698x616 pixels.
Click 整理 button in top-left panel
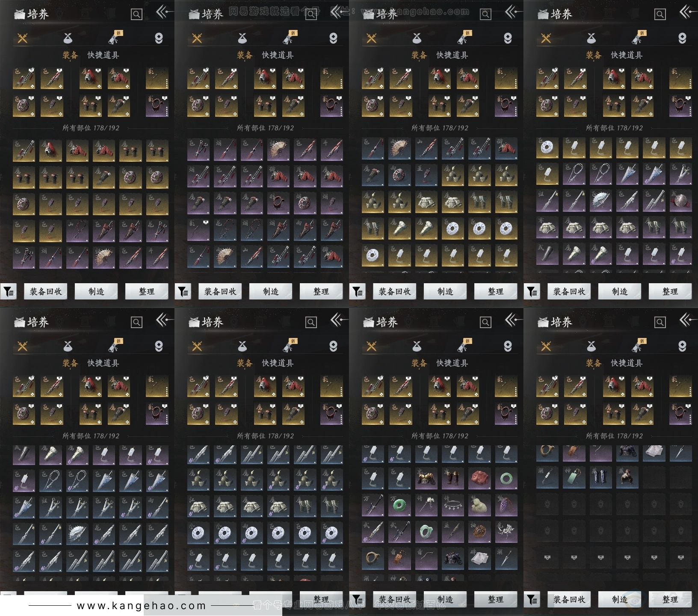[147, 291]
